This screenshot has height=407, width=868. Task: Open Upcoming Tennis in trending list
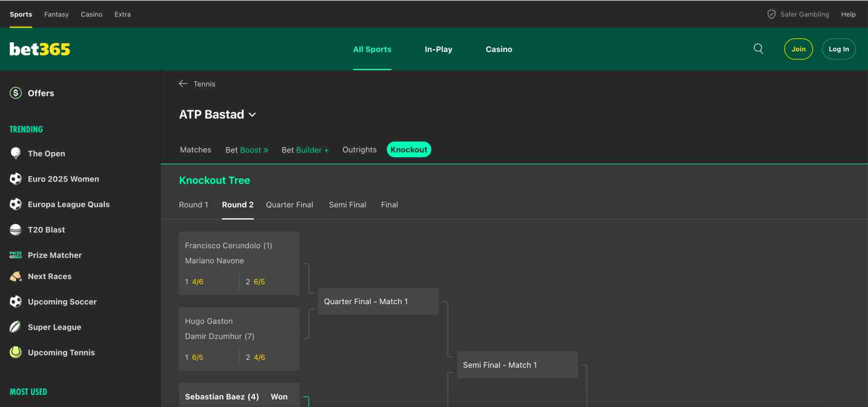click(x=61, y=353)
